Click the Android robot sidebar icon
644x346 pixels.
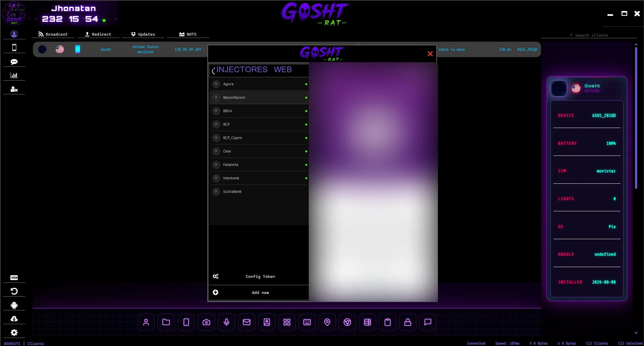[x=14, y=305]
